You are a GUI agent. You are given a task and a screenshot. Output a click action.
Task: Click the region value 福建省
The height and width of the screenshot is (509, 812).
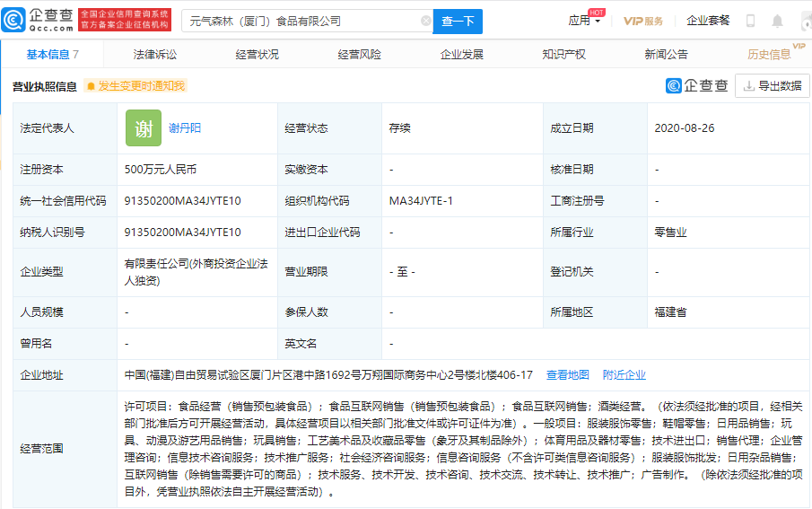pyautogui.click(x=670, y=312)
